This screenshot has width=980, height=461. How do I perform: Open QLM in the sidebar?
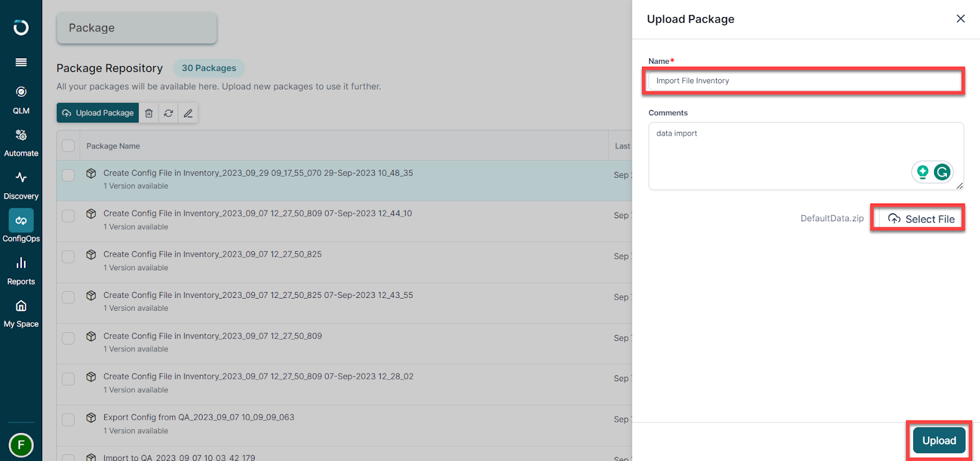tap(21, 100)
